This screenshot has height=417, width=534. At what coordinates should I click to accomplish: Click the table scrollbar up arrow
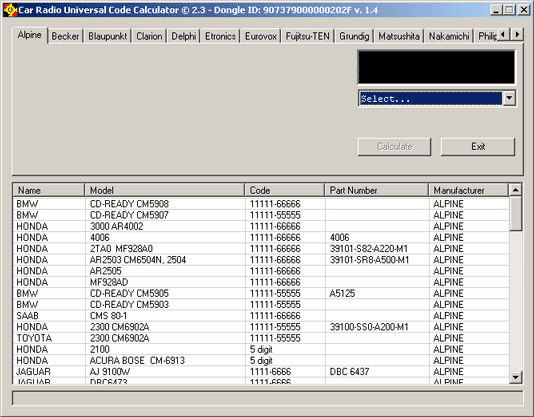tap(515, 190)
